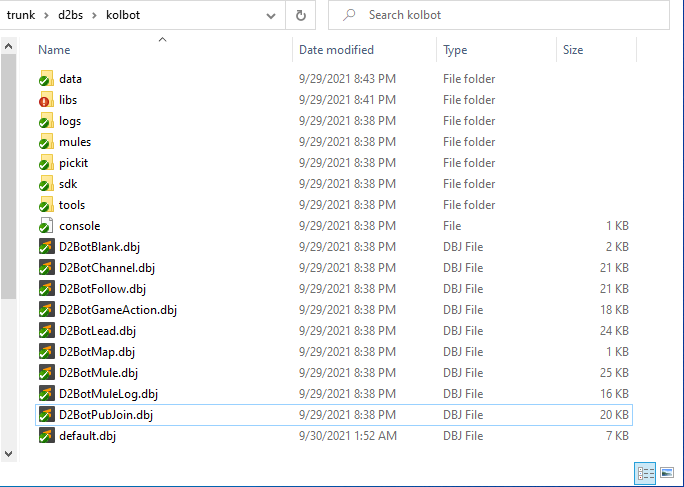This screenshot has width=684, height=487.
Task: Select D2BotChannel.dbj file name
Action: point(107,268)
